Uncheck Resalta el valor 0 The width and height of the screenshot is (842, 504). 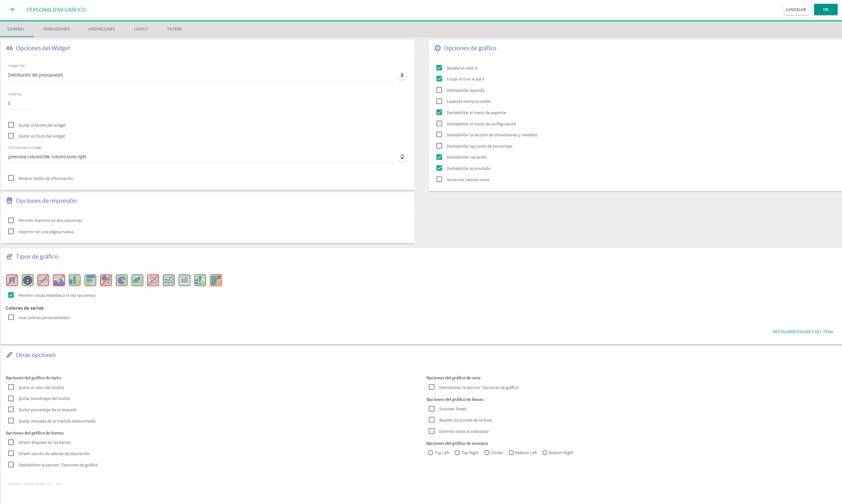439,68
